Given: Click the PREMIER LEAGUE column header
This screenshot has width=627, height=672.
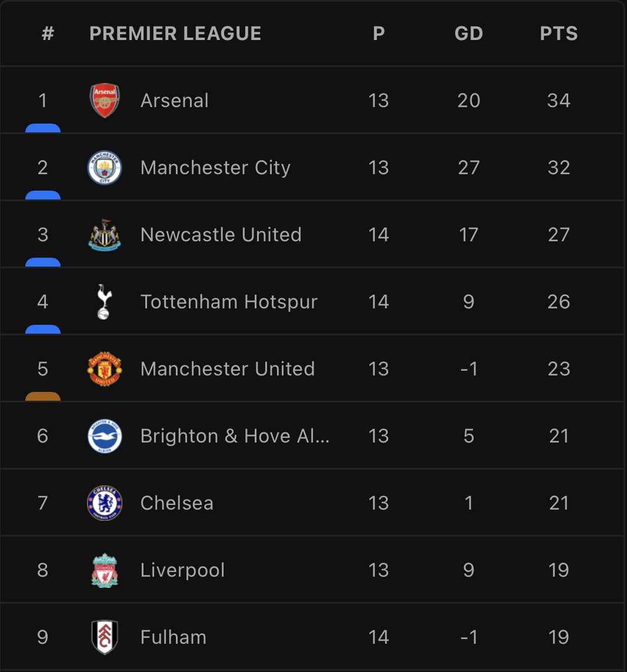Looking at the screenshot, I should click(175, 34).
